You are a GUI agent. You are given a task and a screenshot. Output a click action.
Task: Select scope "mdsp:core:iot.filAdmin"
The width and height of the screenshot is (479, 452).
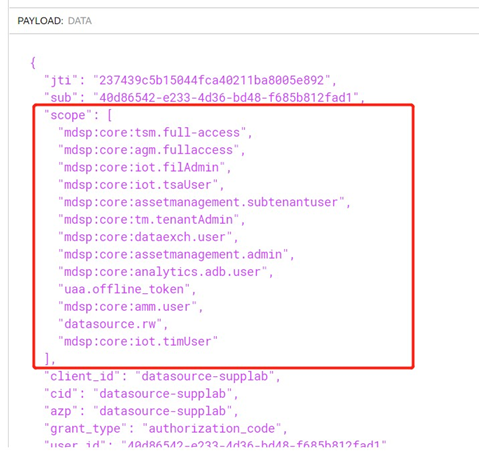tap(145, 167)
